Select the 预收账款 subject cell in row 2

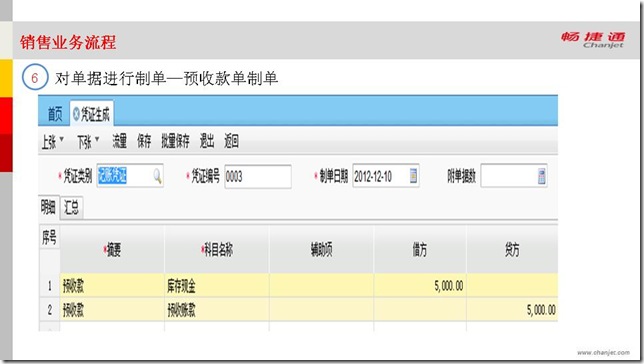pyautogui.click(x=217, y=309)
